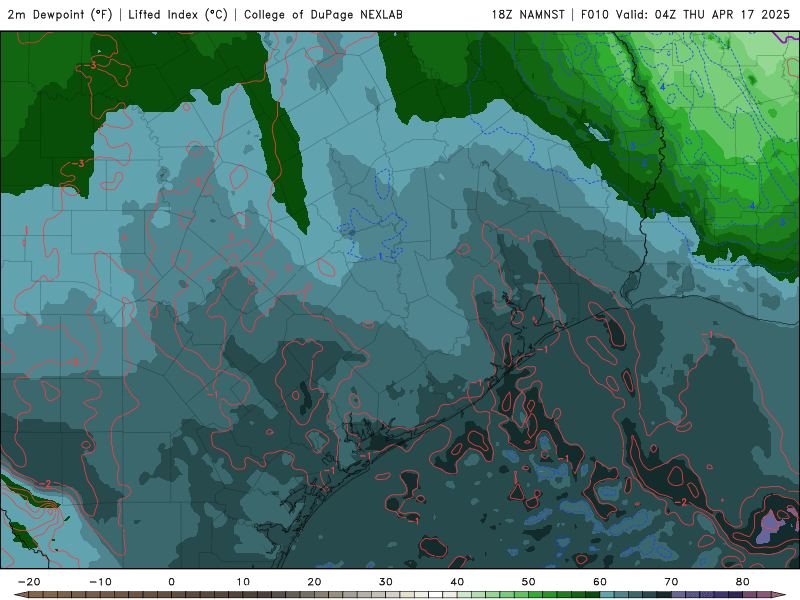Click the 10 label on the color scale
Screen dimensions: 800x600
tap(243, 582)
